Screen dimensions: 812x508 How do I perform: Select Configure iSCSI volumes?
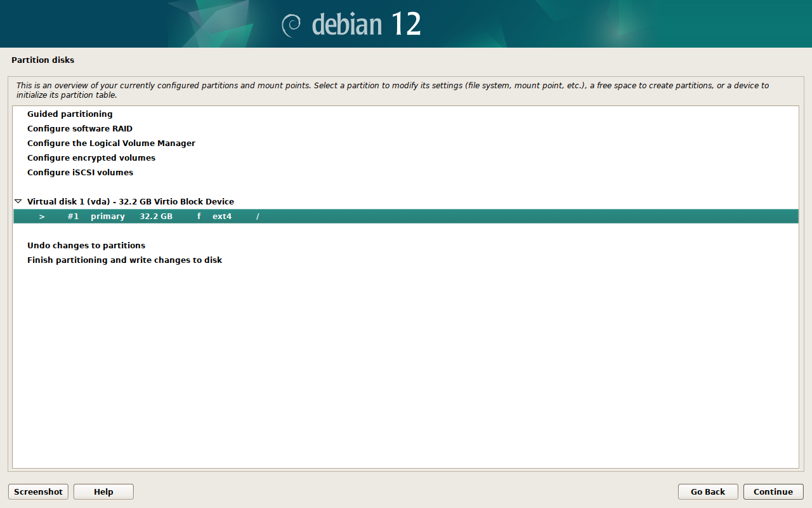[80, 173]
